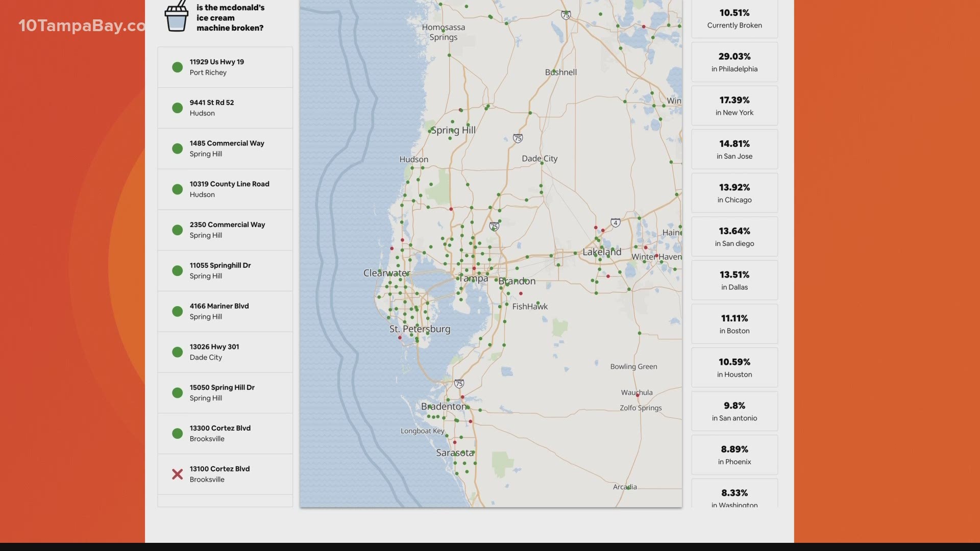Click the 10.51% Currently Broken stat card
Viewport: 980px width, 551px height.
[734, 19]
